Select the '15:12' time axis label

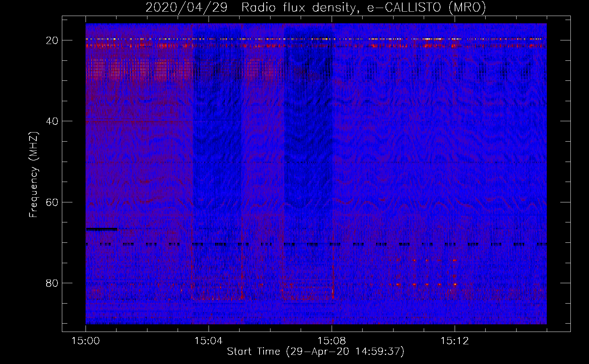(x=455, y=341)
